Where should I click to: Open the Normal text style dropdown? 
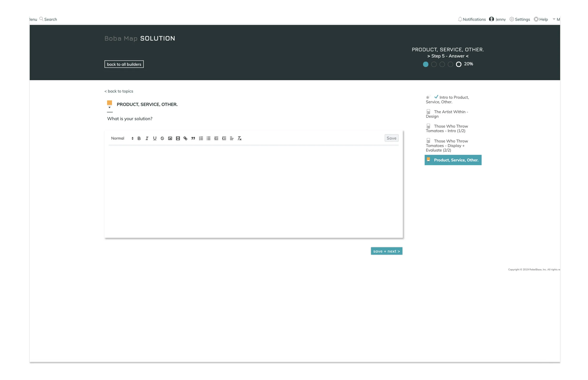[x=122, y=139]
